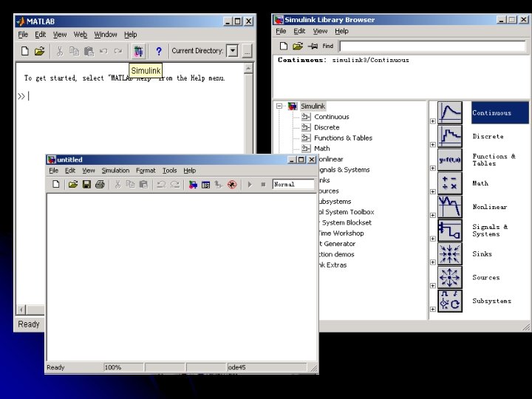532x399 pixels.
Task: Select Discrete in Simulink tree
Action: pyautogui.click(x=327, y=127)
